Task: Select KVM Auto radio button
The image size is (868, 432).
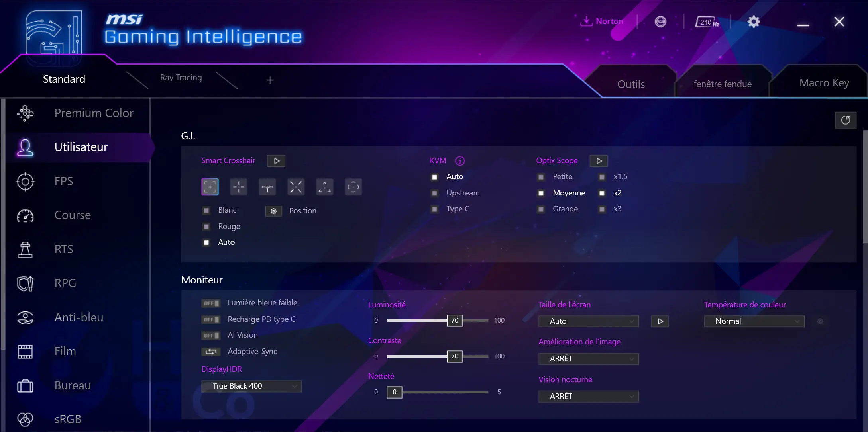Action: coord(434,176)
